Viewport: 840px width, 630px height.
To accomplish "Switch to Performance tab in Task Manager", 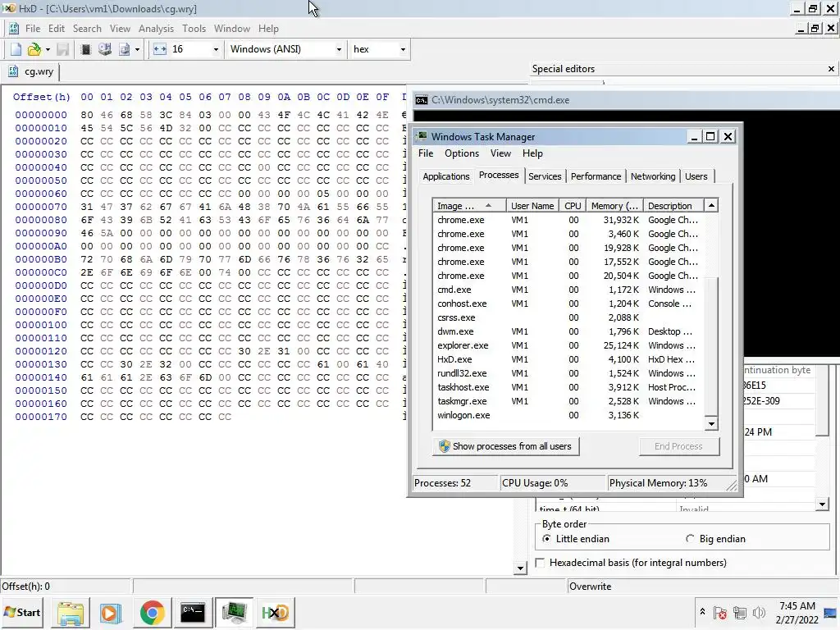I will coord(596,176).
